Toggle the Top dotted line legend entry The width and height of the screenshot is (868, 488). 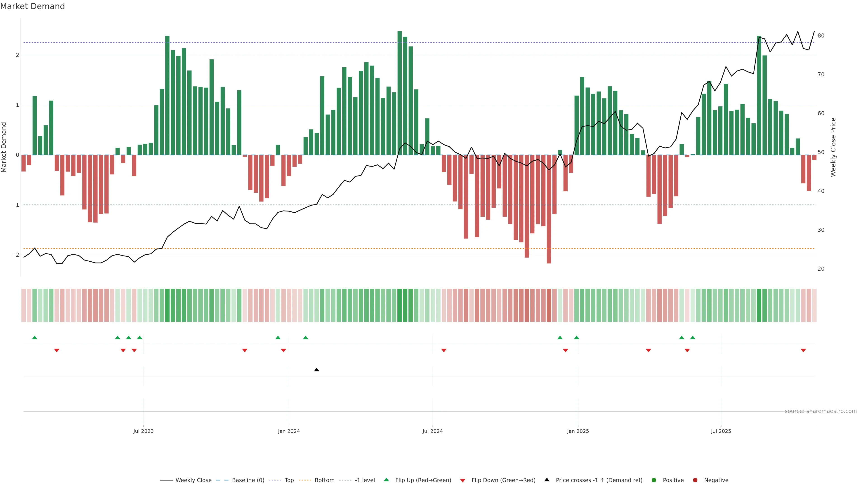(289, 480)
